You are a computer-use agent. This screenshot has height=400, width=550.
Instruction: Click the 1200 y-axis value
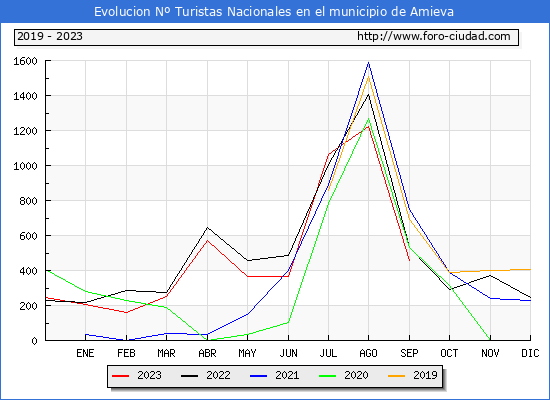click(25, 131)
